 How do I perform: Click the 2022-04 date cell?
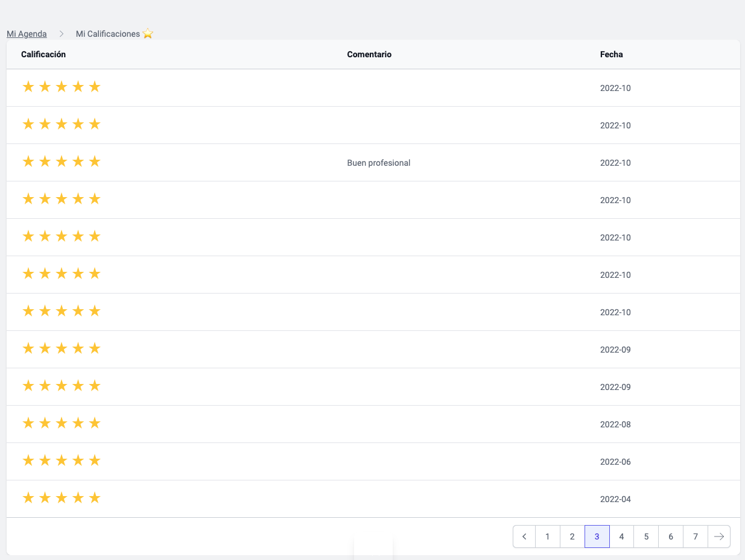[615, 499]
